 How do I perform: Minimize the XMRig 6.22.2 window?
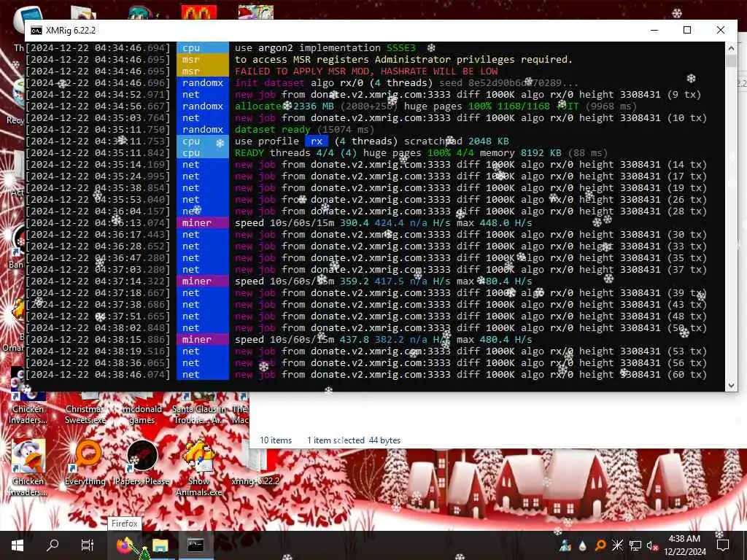[x=654, y=30]
